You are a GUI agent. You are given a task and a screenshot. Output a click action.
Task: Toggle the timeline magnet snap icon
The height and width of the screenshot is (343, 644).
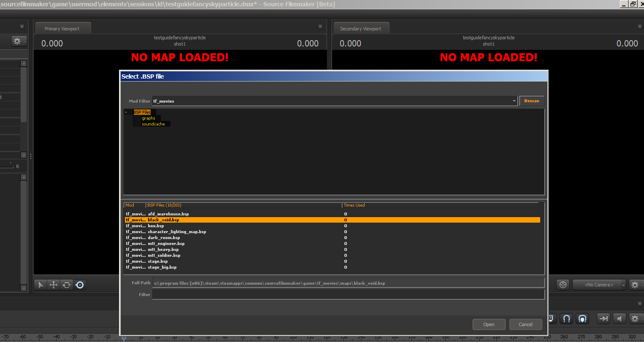coord(567,318)
